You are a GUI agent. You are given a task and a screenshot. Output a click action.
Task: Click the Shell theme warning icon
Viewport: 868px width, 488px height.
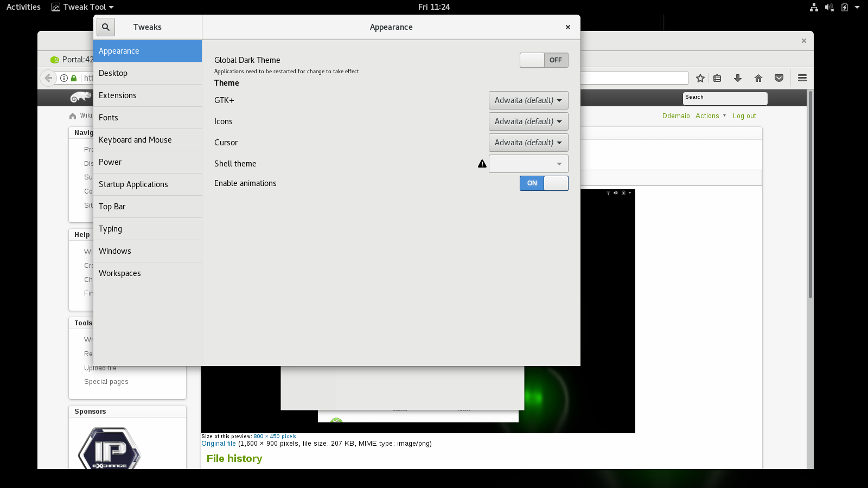pos(482,164)
